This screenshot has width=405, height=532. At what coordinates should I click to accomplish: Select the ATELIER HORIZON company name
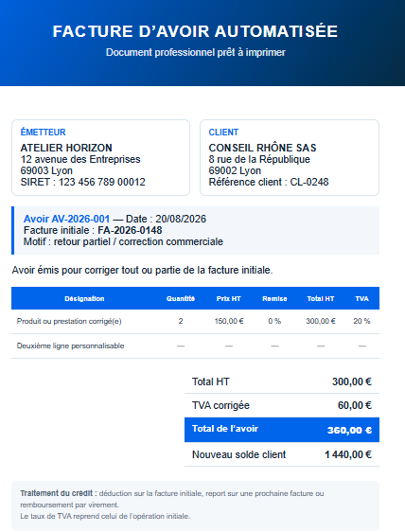pyautogui.click(x=66, y=148)
